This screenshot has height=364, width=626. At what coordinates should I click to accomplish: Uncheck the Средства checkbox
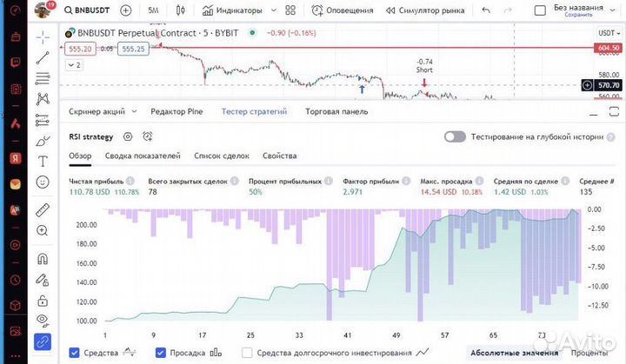pyautogui.click(x=74, y=353)
